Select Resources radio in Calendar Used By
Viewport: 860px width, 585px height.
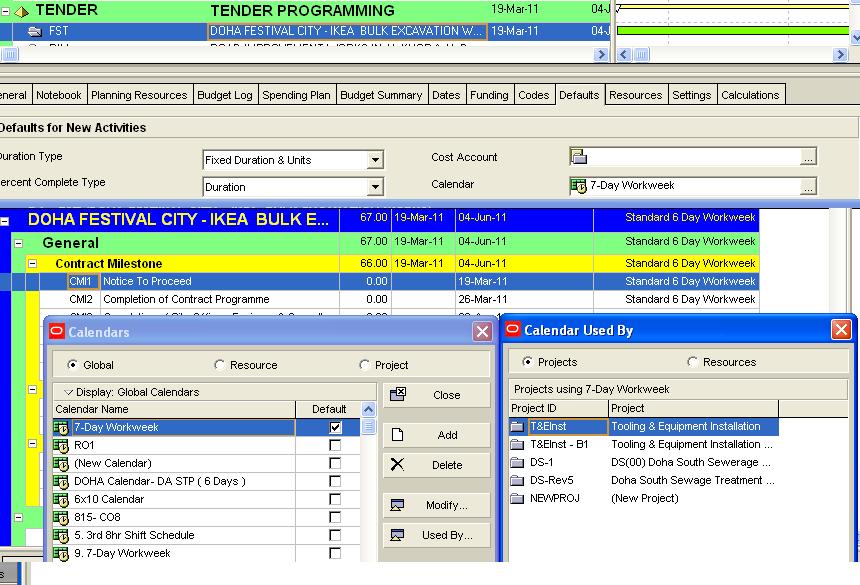point(692,362)
